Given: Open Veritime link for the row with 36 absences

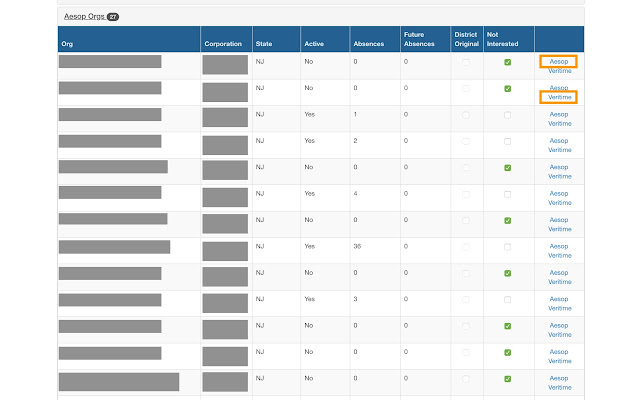Looking at the screenshot, I should [560, 256].
